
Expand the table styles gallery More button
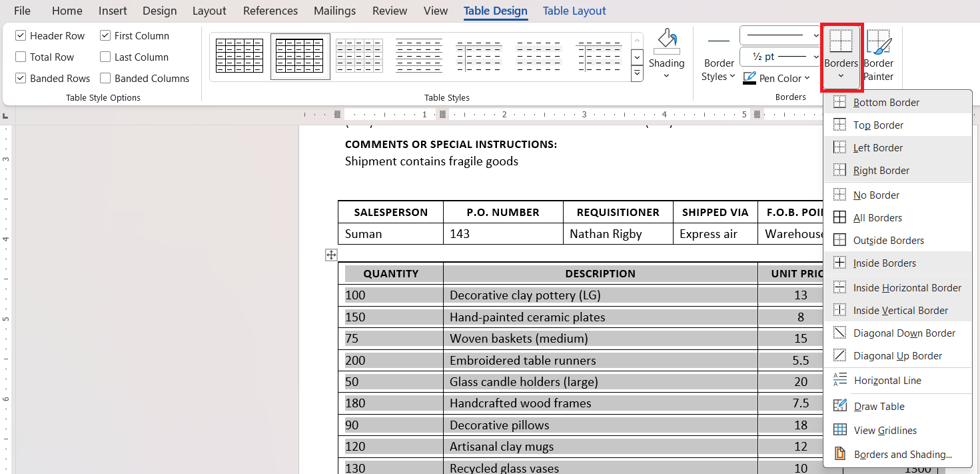click(x=637, y=74)
